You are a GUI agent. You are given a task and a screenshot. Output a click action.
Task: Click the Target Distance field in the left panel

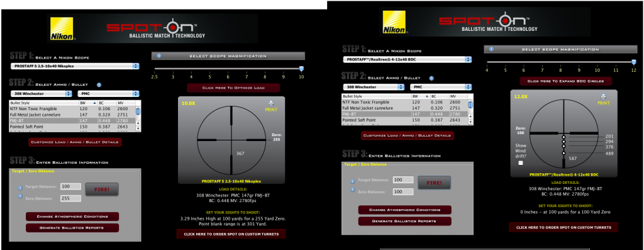[x=70, y=186]
